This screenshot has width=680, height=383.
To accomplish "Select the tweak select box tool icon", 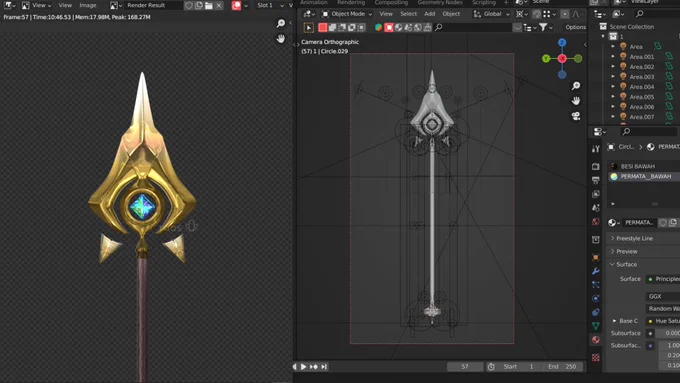I will [x=309, y=28].
